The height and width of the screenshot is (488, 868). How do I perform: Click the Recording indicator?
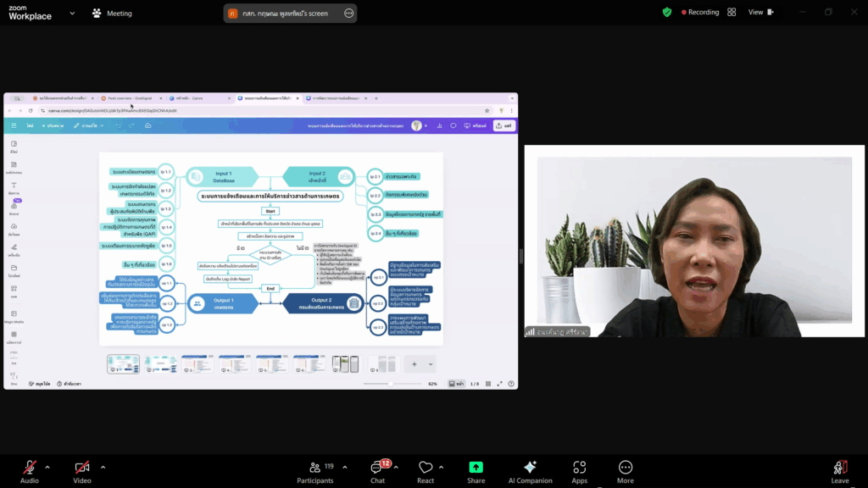point(698,13)
